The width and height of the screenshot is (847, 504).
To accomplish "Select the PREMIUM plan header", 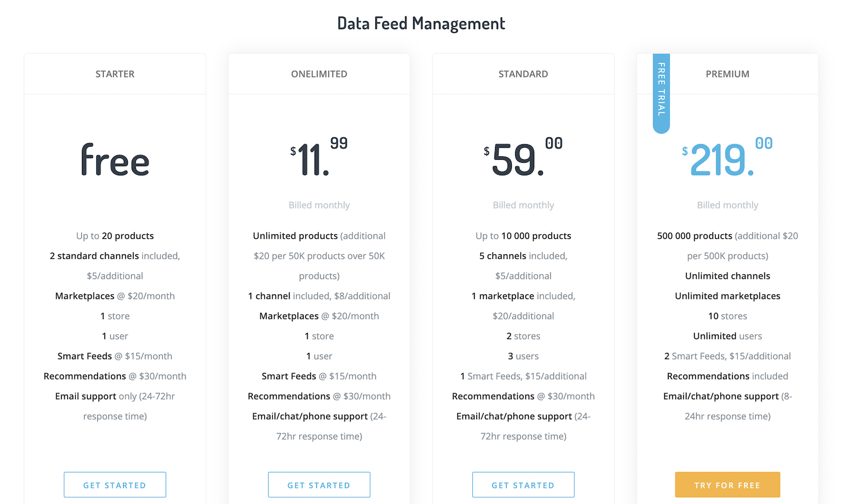I will click(727, 73).
